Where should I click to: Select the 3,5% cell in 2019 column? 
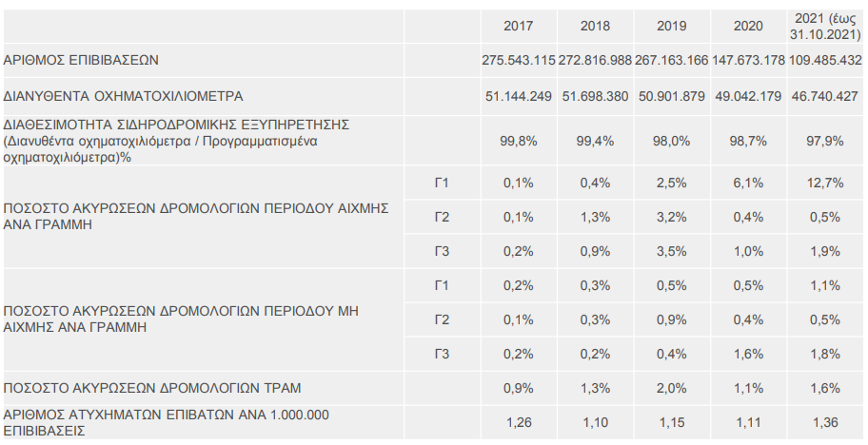pyautogui.click(x=671, y=251)
